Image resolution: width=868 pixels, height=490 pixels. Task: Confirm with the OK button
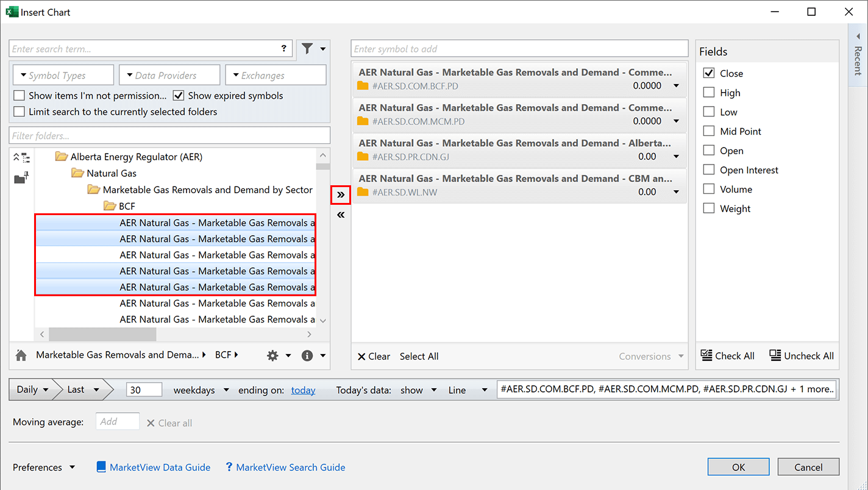739,467
